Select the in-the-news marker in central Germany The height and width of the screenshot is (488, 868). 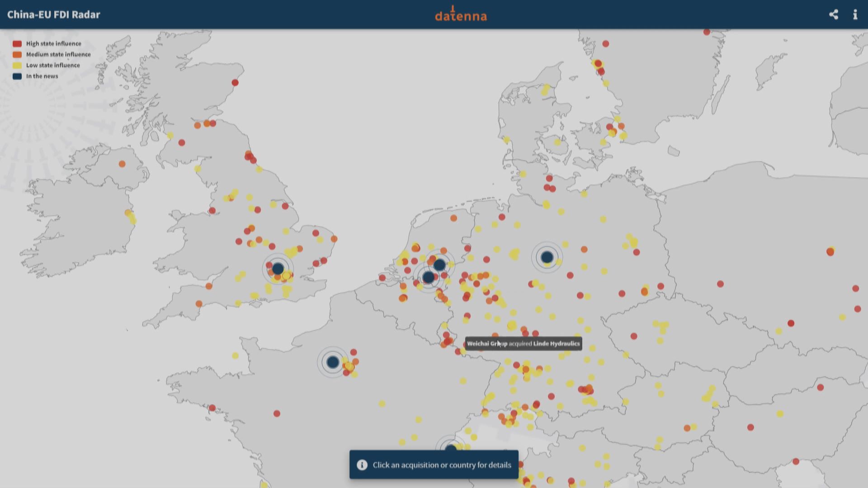547,258
